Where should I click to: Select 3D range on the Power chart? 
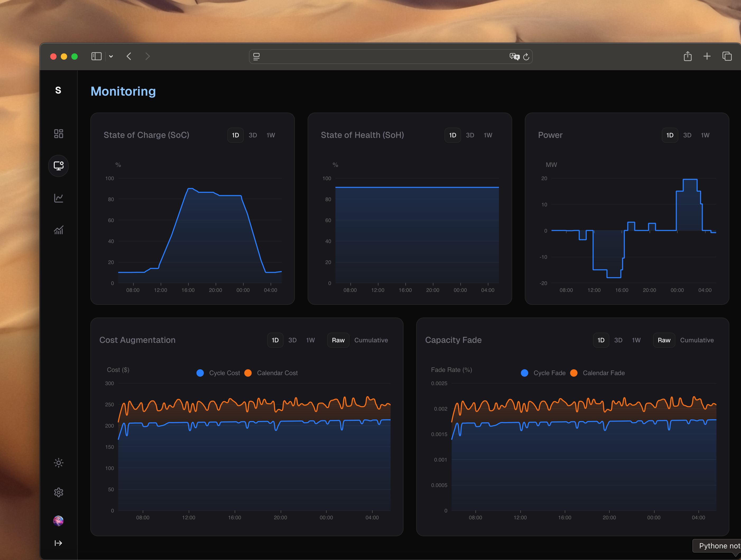pos(687,135)
